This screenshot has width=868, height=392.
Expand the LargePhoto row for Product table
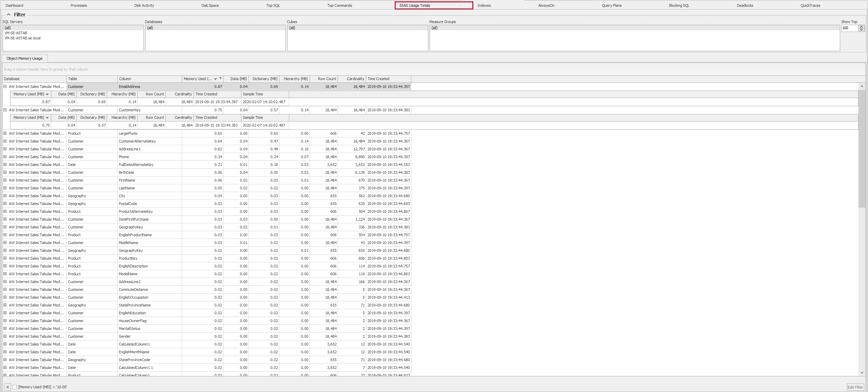(5, 133)
